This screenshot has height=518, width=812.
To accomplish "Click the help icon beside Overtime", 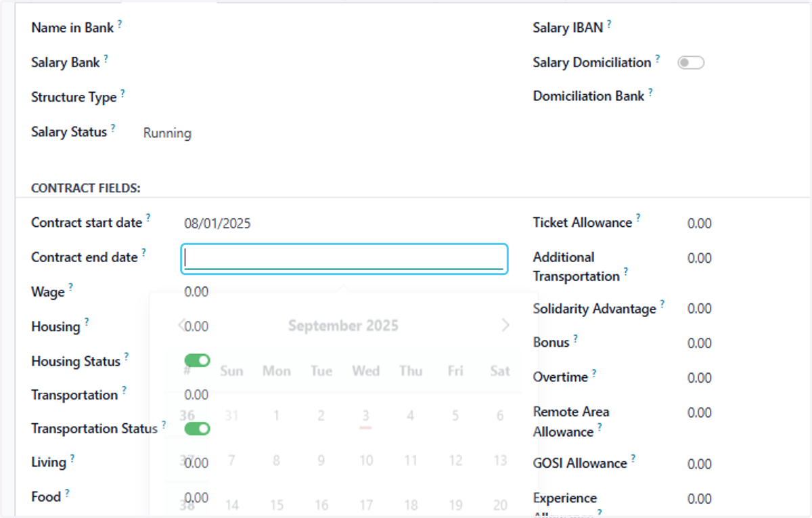I will (x=593, y=373).
